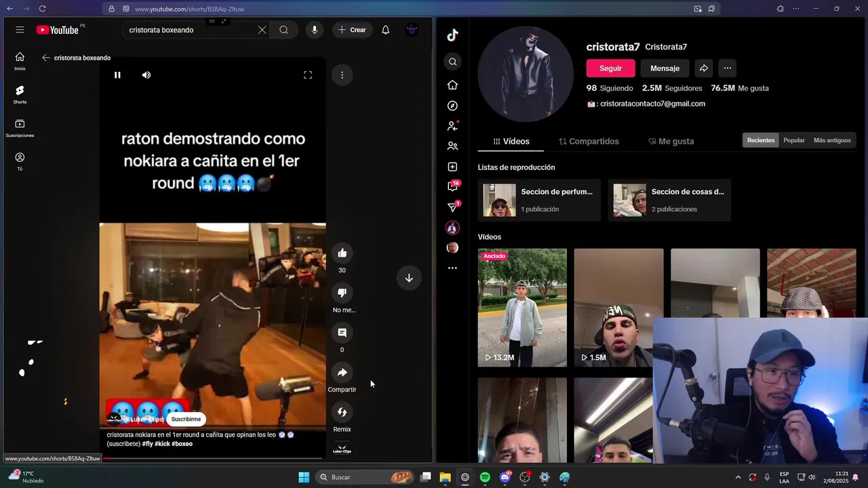Image resolution: width=868 pixels, height=488 pixels.
Task: Click Crear to create YouTube content
Action: coord(352,30)
